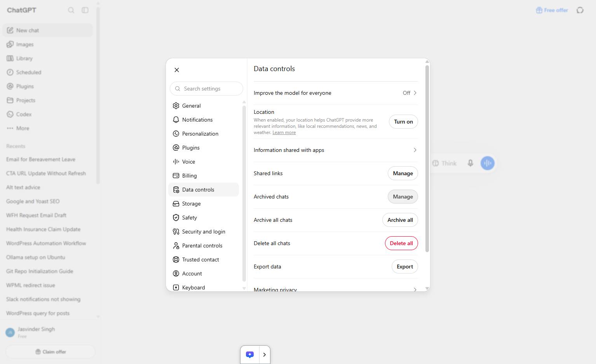Click the Voice waveform icon
Screen dimensions: 596x364
176,162
